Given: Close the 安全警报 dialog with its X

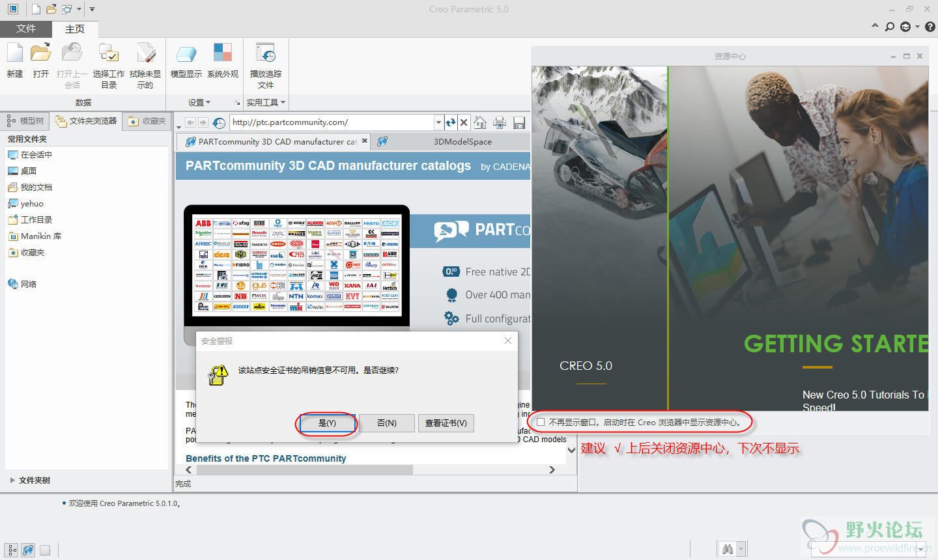Looking at the screenshot, I should tap(508, 341).
